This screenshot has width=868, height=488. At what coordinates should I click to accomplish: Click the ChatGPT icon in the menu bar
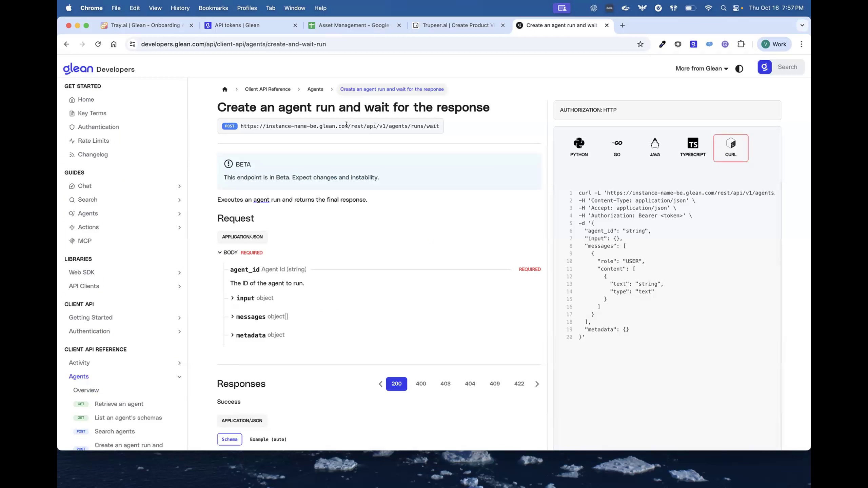[x=593, y=8]
